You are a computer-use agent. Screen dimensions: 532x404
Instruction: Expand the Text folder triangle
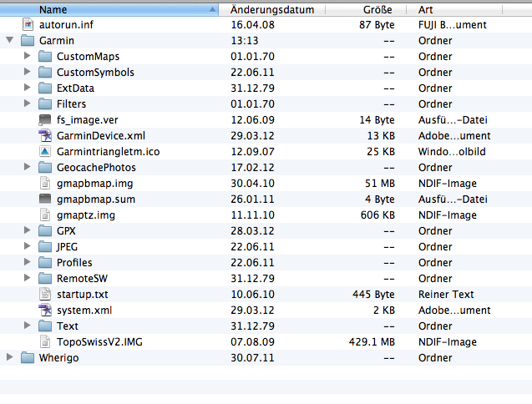coord(27,326)
